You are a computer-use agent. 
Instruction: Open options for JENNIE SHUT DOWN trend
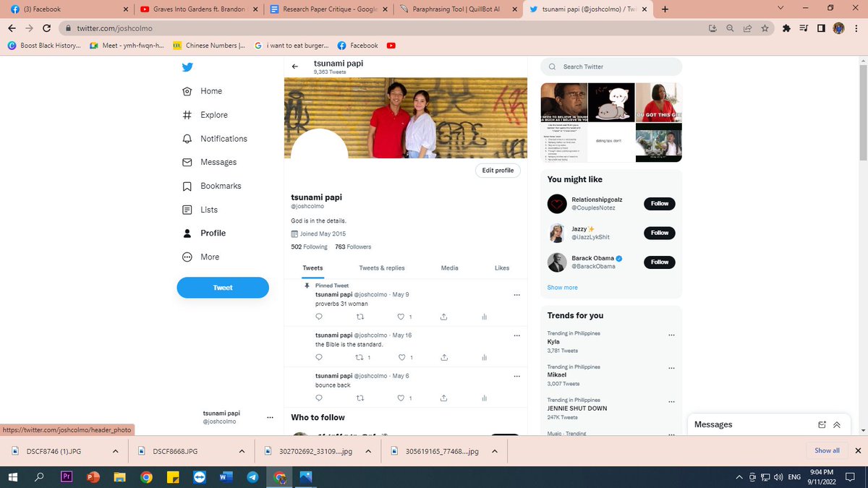pos(672,401)
